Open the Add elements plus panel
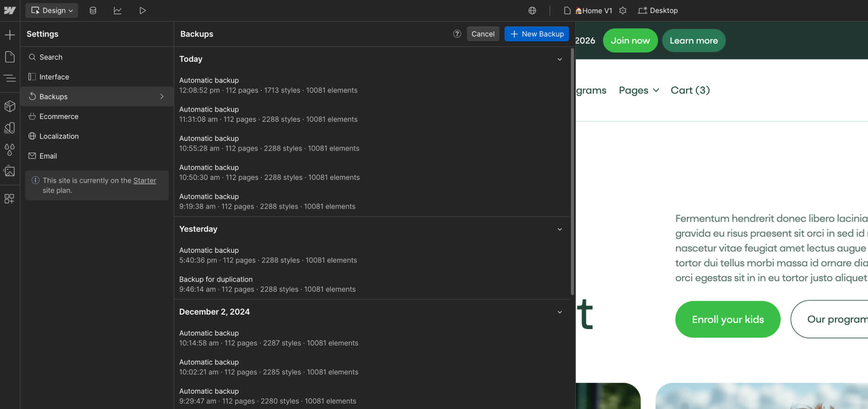Screen dimensions: 868x409 pos(10,35)
